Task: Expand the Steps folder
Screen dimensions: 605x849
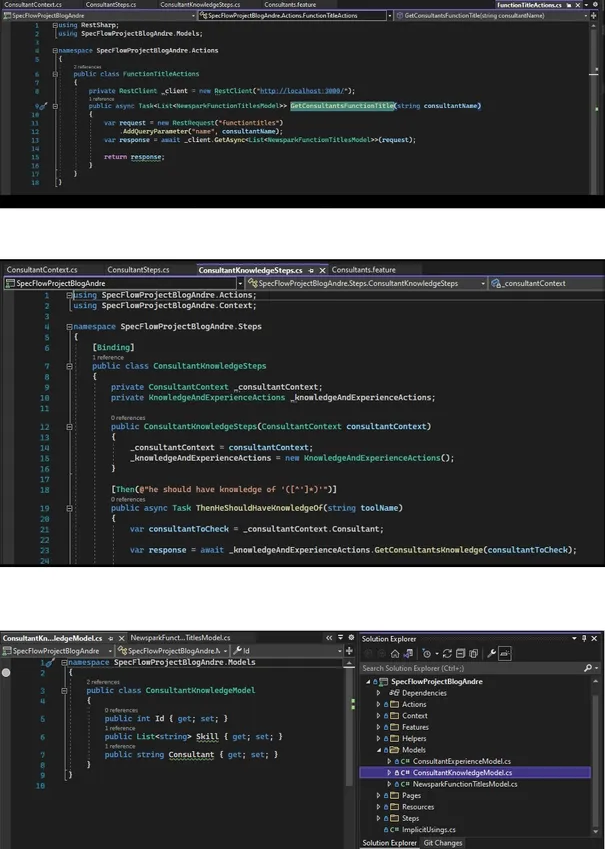Action: click(x=378, y=818)
